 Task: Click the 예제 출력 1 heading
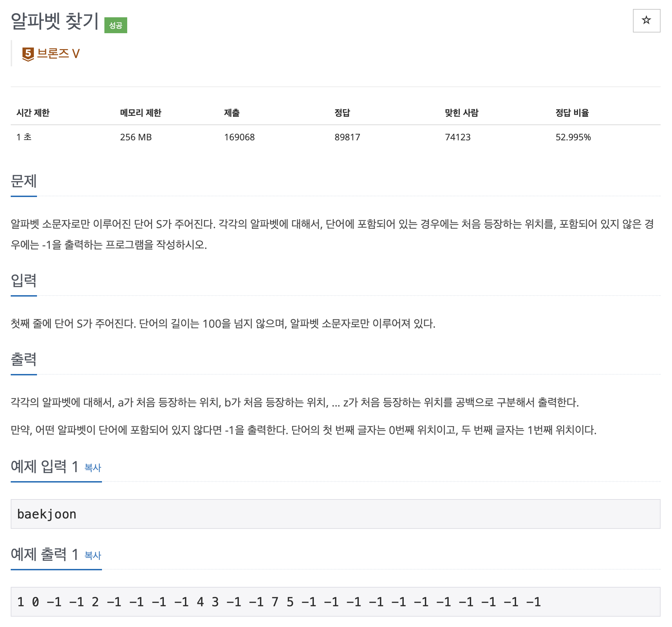(x=44, y=554)
